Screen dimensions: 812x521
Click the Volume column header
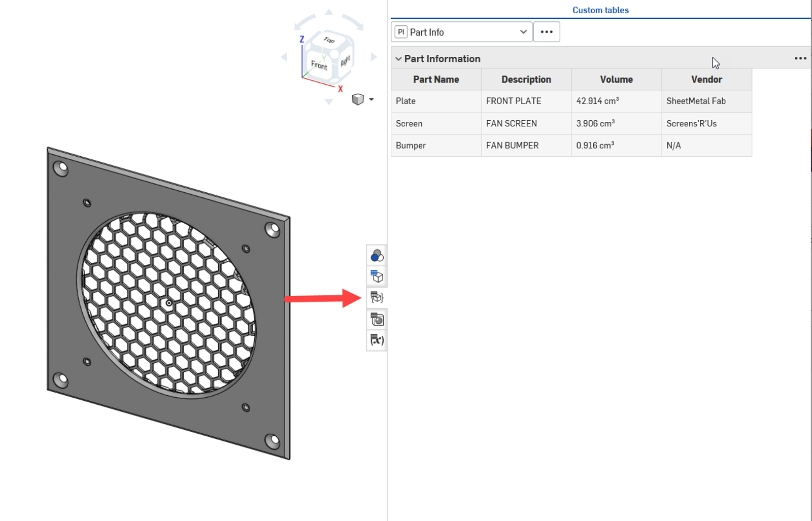616,80
